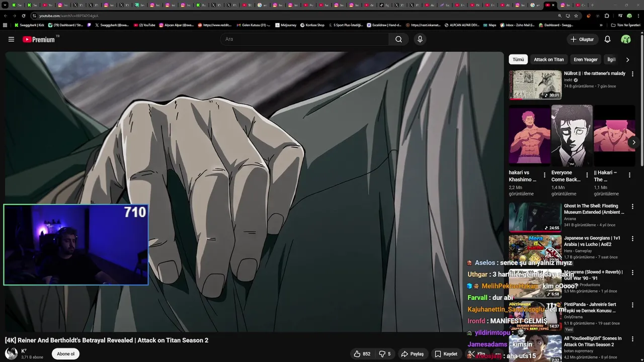Open options for Macarena Slowed + Reverb video
644x362 pixels.
point(632,273)
